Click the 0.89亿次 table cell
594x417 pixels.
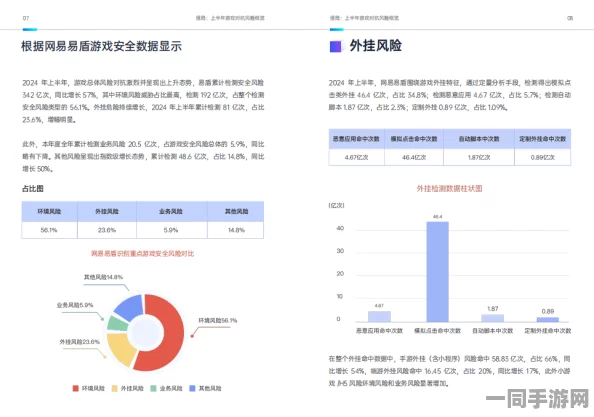tap(542, 157)
